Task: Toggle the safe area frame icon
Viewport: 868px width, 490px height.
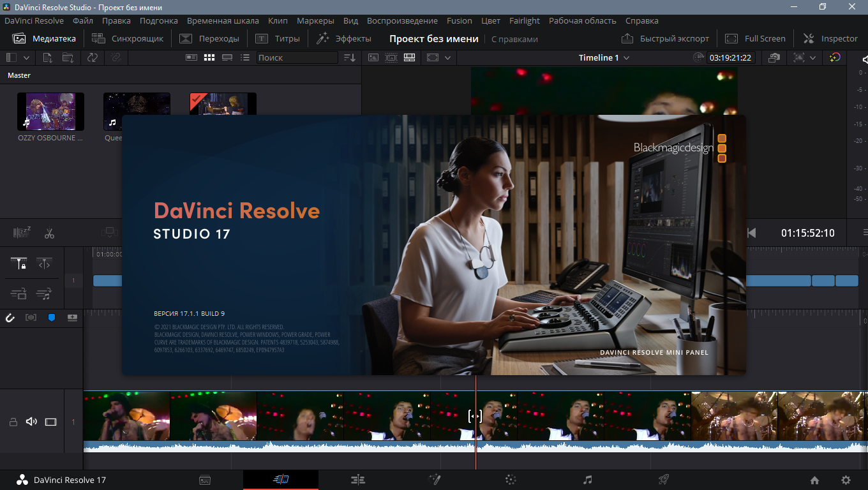Action: click(x=433, y=57)
